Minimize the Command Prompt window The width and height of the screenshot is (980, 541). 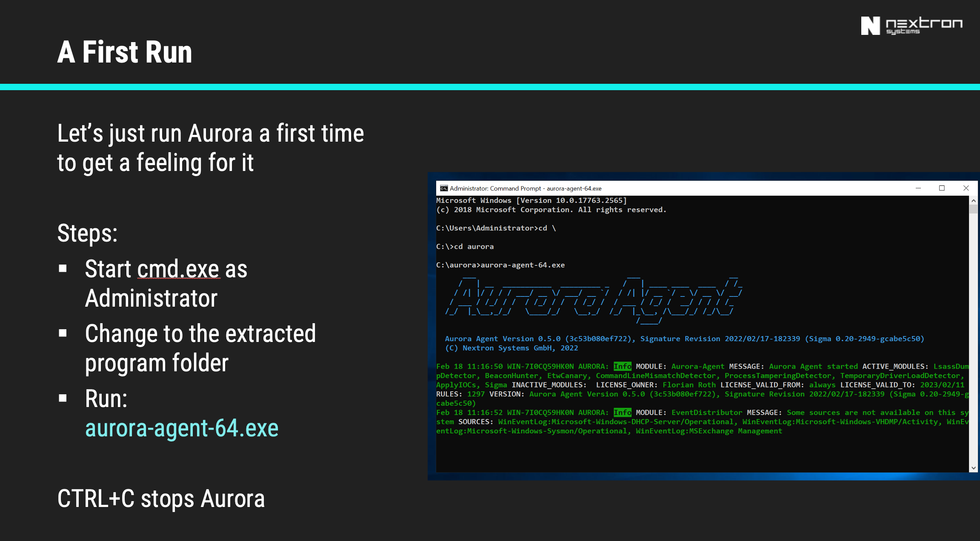(x=918, y=188)
